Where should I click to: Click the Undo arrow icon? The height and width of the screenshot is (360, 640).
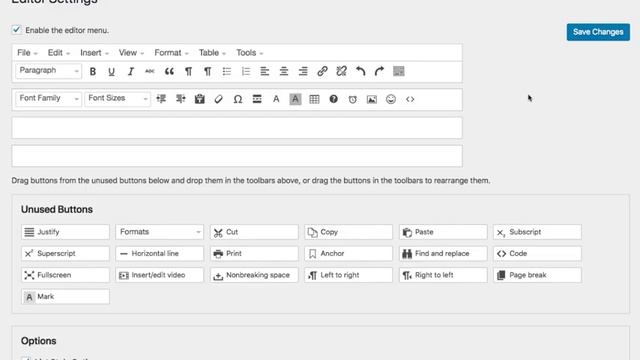click(360, 71)
